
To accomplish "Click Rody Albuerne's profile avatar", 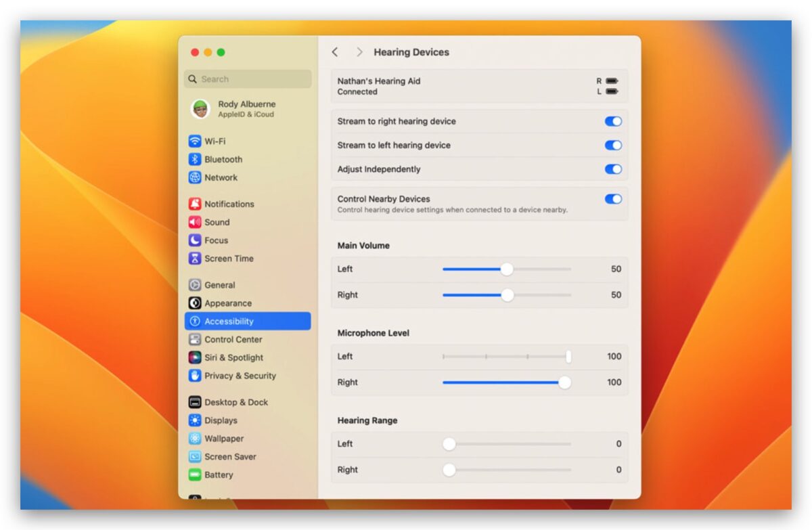I will (200, 109).
